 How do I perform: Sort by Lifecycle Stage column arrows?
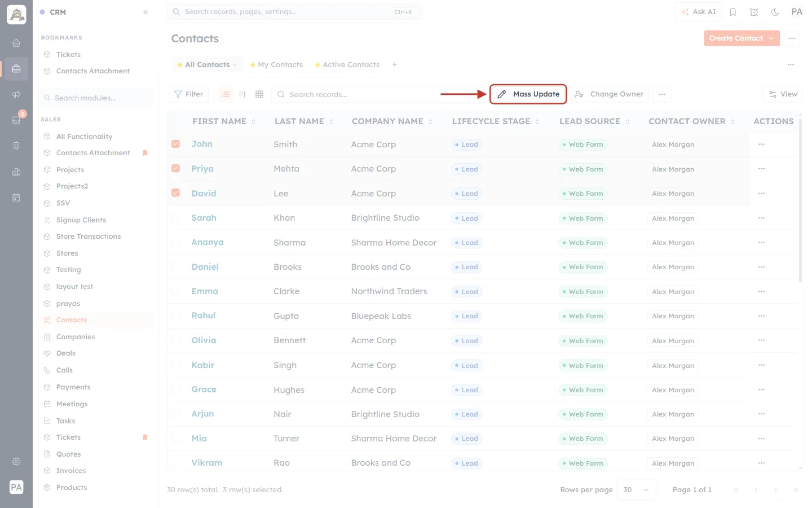click(537, 121)
